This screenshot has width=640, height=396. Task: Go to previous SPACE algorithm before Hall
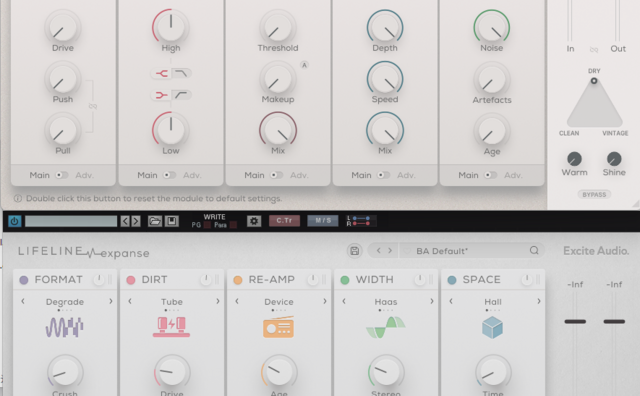click(451, 301)
